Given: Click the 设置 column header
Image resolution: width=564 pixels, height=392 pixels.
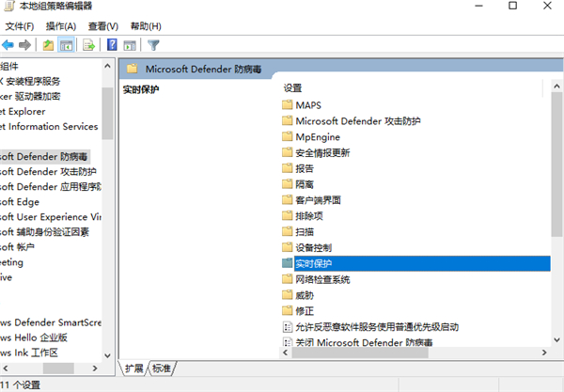Looking at the screenshot, I should (x=293, y=87).
